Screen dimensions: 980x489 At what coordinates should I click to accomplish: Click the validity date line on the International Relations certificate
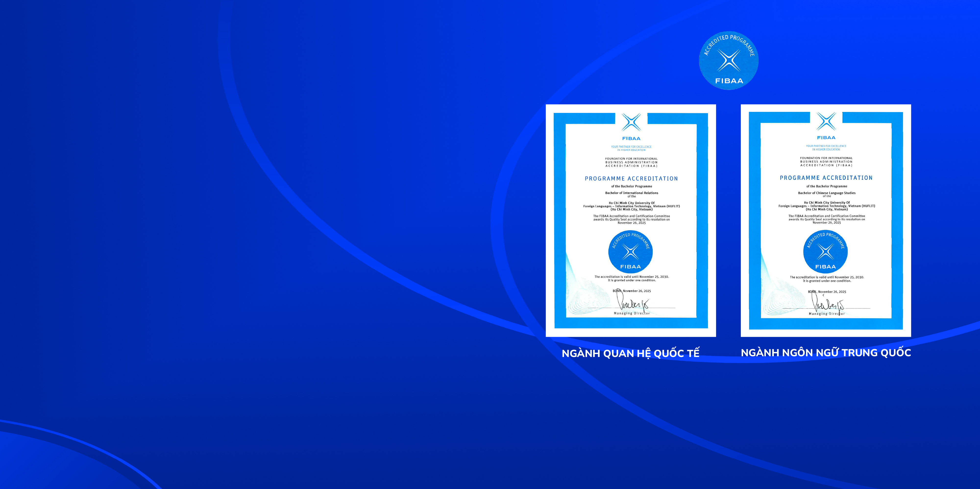click(x=632, y=277)
